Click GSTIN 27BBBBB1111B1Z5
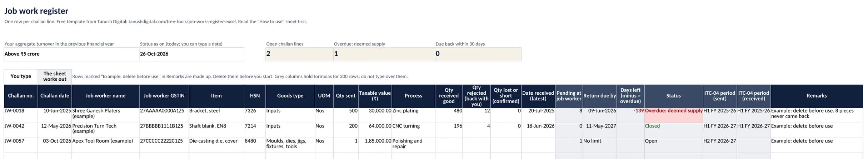 (x=164, y=130)
